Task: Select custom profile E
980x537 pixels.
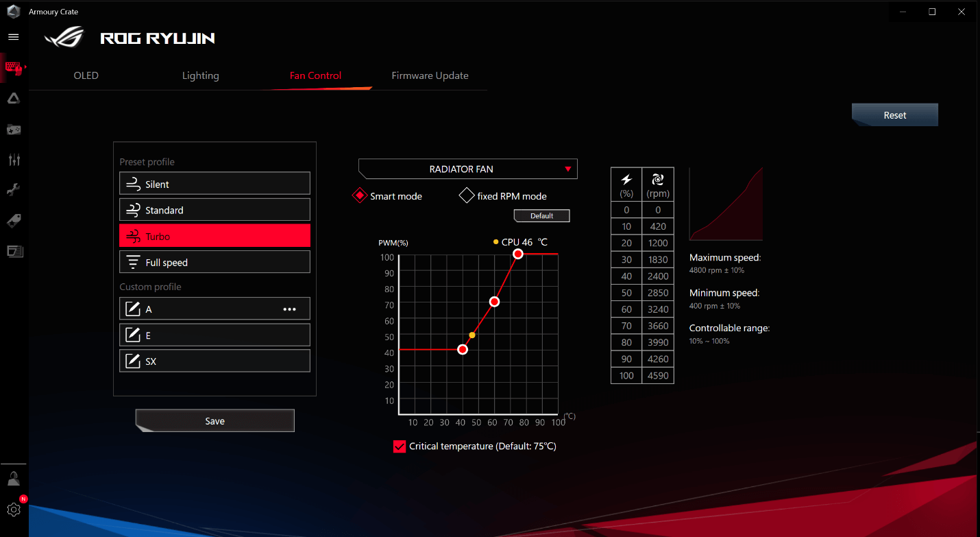Action: pos(215,335)
